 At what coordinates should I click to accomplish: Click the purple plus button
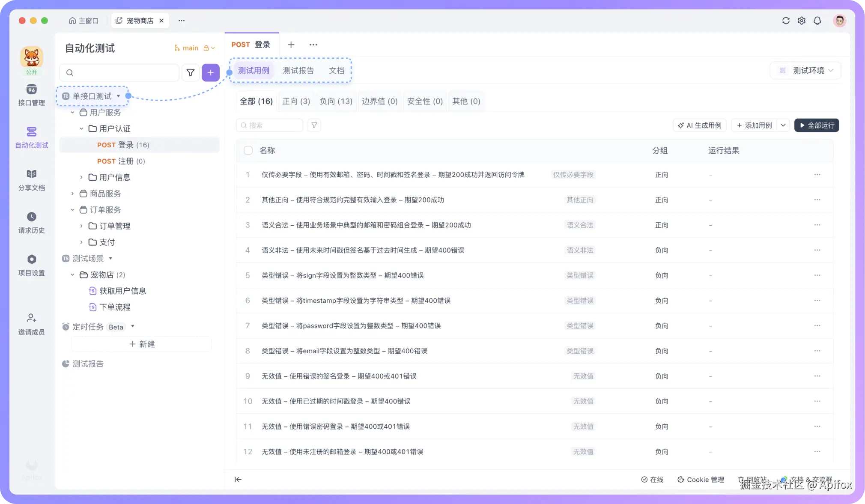tap(210, 73)
